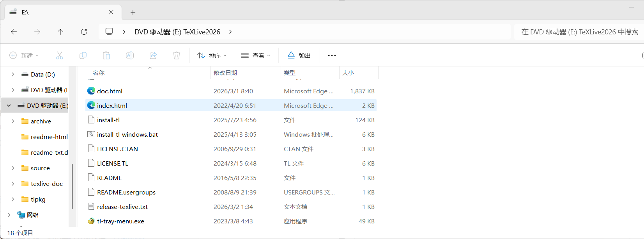
Task: Click the Delete trash can icon
Action: [x=177, y=55]
